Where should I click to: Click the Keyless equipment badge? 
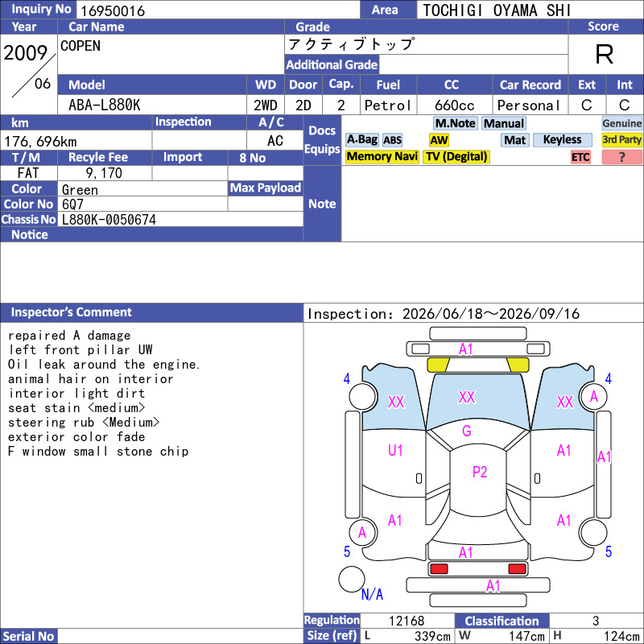562,139
